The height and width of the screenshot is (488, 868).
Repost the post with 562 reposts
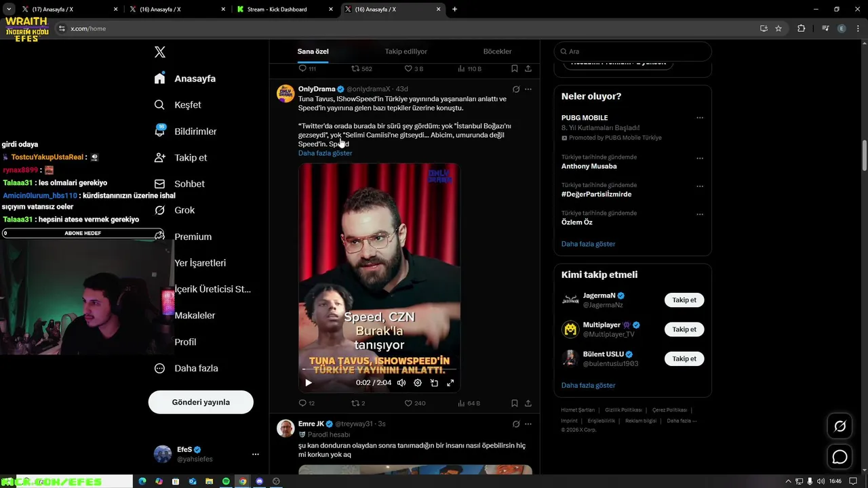point(361,68)
